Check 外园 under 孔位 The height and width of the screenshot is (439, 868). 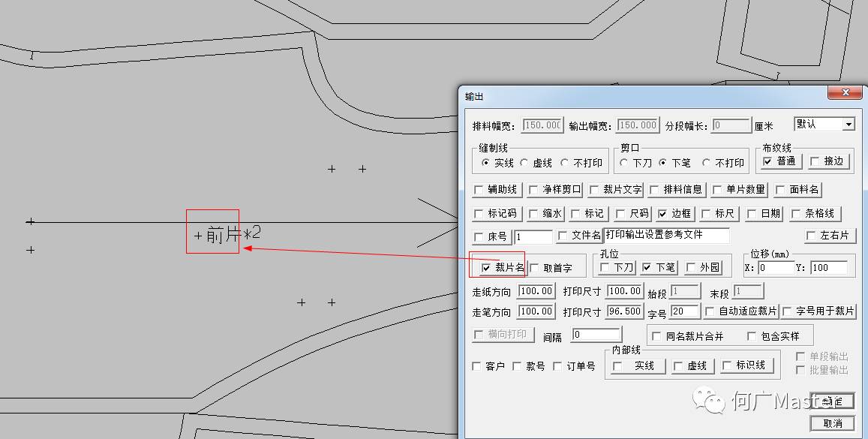(691, 268)
